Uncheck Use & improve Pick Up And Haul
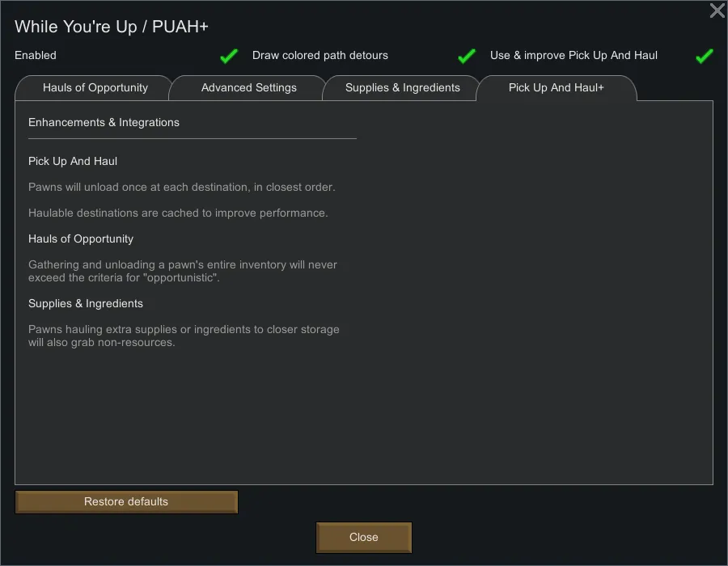 click(704, 56)
